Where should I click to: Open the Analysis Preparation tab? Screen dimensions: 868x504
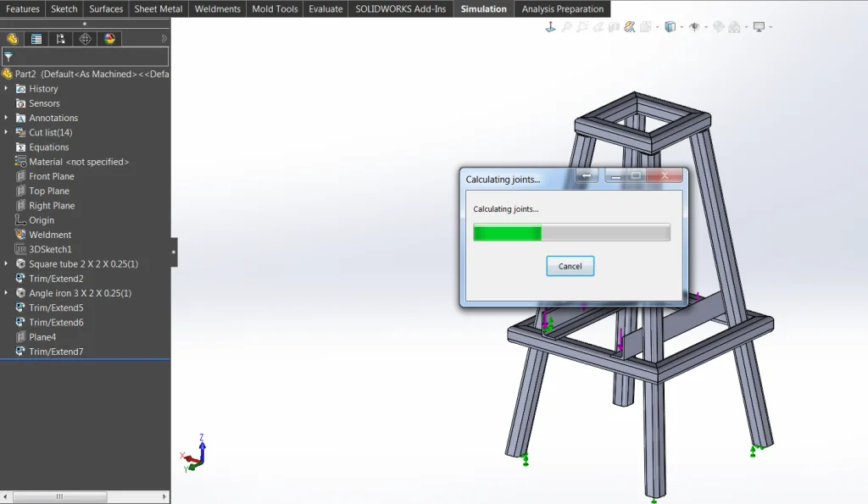click(563, 9)
